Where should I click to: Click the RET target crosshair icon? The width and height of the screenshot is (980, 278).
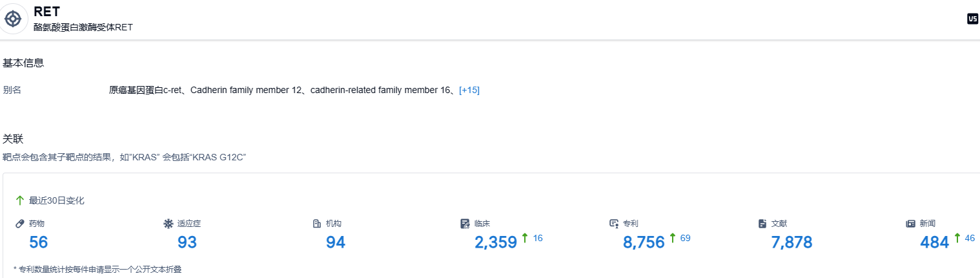13,19
